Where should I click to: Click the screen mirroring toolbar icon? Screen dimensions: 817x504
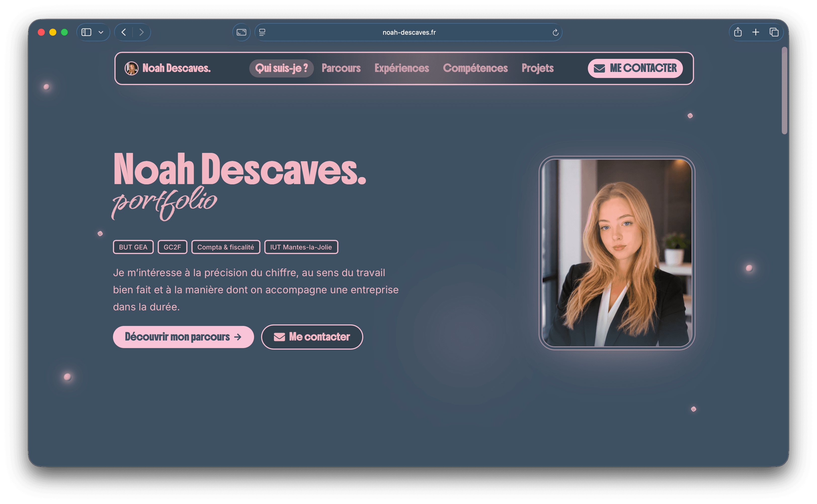pos(241,32)
